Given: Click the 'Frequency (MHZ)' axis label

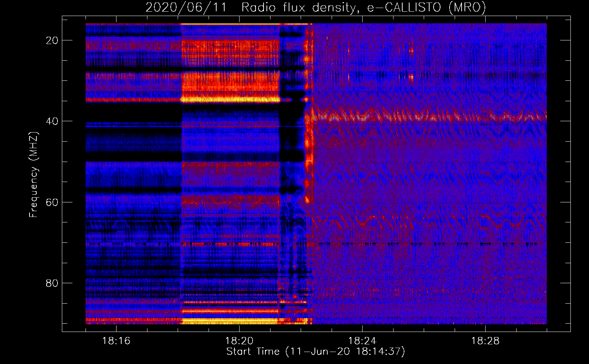Looking at the screenshot, I should [33, 175].
